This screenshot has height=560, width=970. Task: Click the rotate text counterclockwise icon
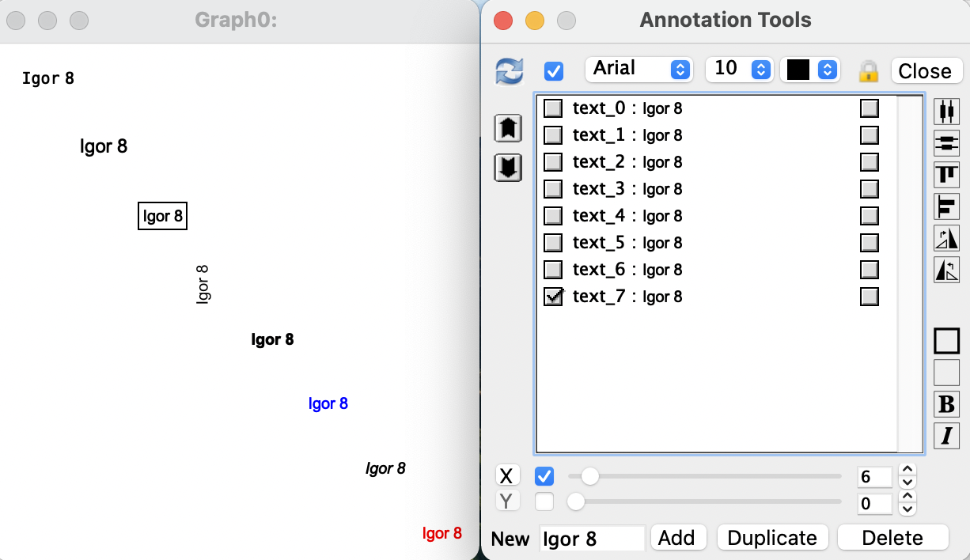946,269
